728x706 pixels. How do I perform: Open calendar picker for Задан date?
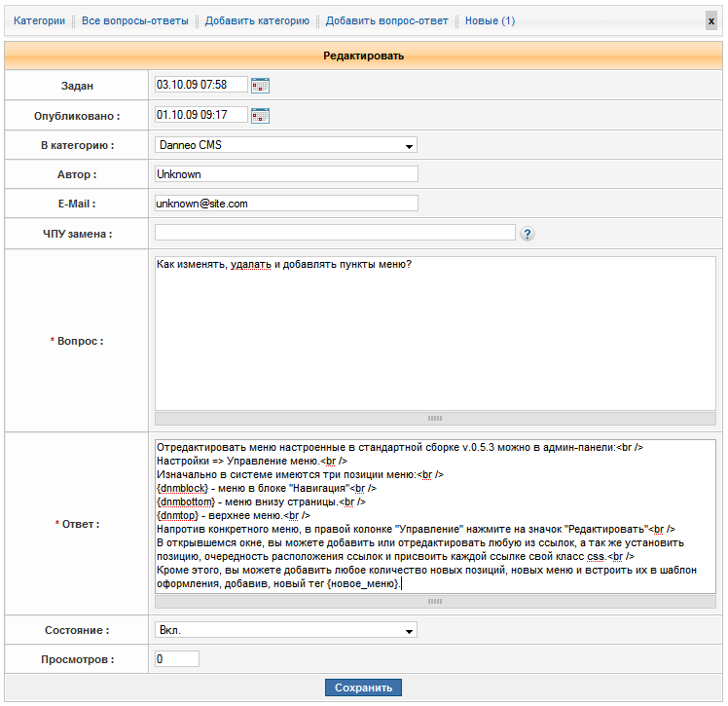click(x=260, y=86)
